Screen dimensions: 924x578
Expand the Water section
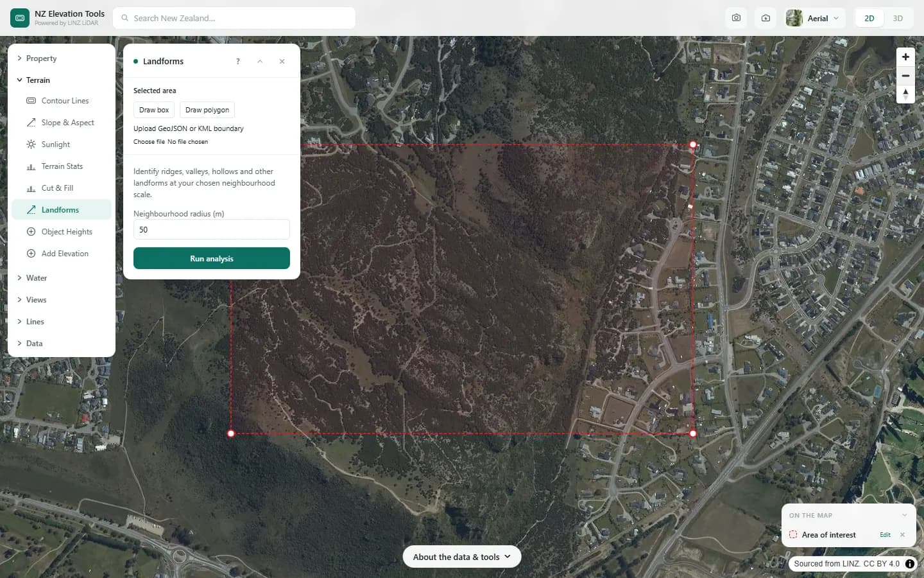click(62, 278)
